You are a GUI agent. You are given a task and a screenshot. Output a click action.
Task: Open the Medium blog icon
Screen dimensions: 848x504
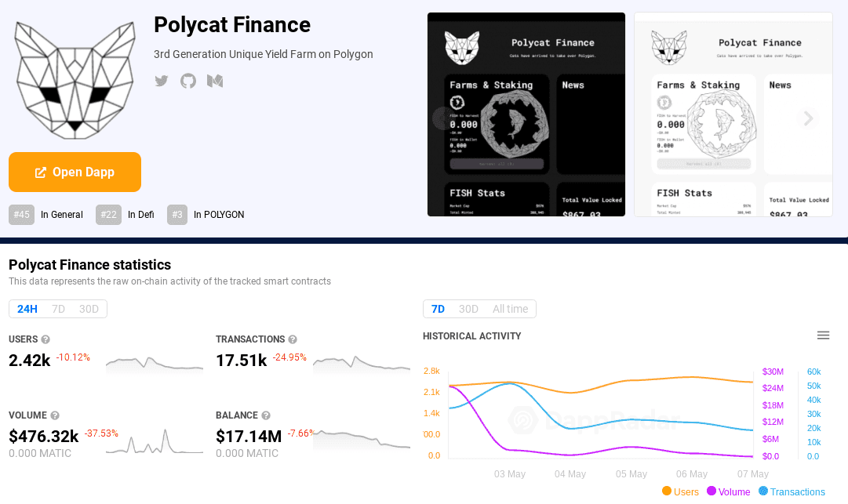pos(215,81)
